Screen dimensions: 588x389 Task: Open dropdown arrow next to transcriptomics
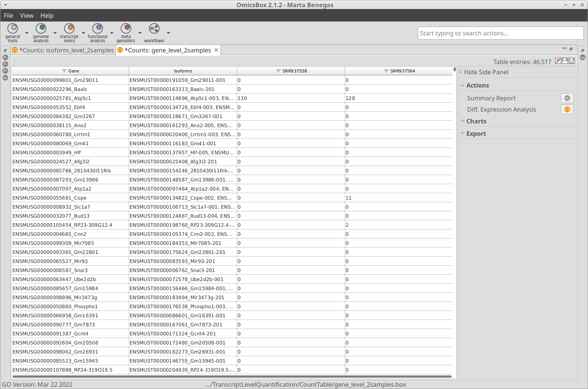(x=83, y=33)
